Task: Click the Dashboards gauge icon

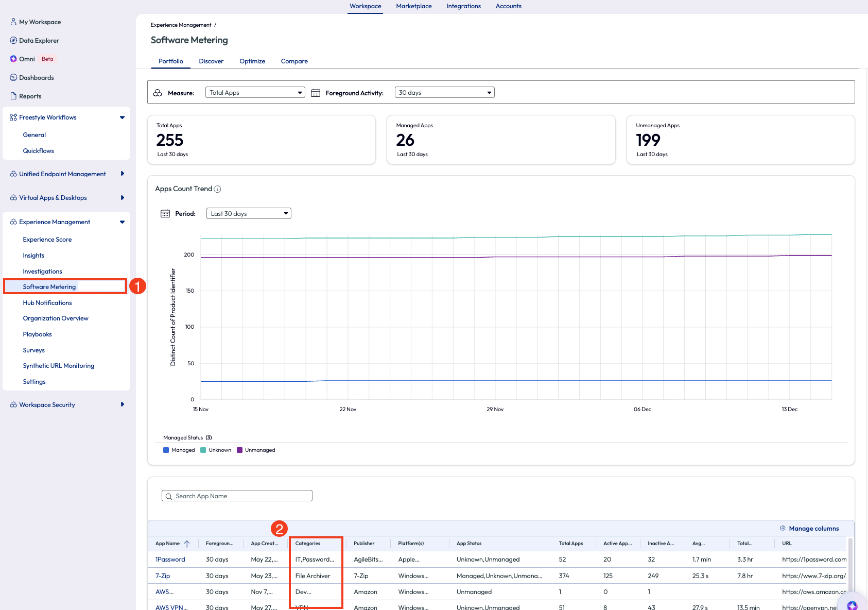Action: point(13,78)
